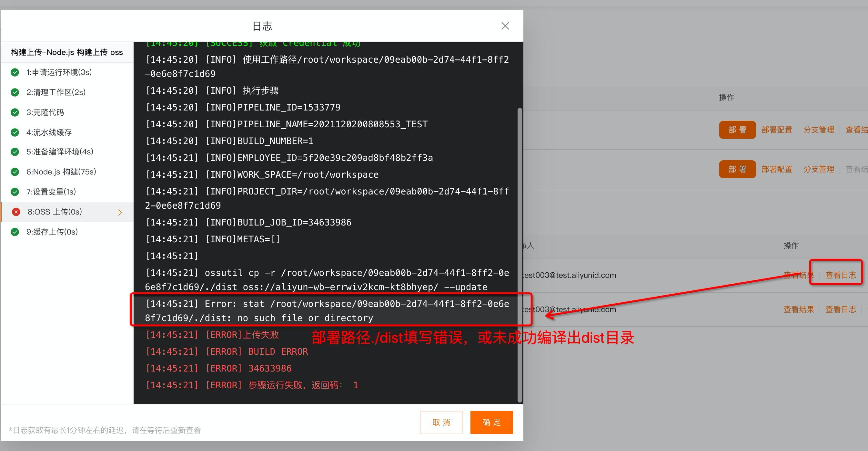868x451 pixels.
Task: Open 部署配置 for the first pipeline
Action: point(777,130)
